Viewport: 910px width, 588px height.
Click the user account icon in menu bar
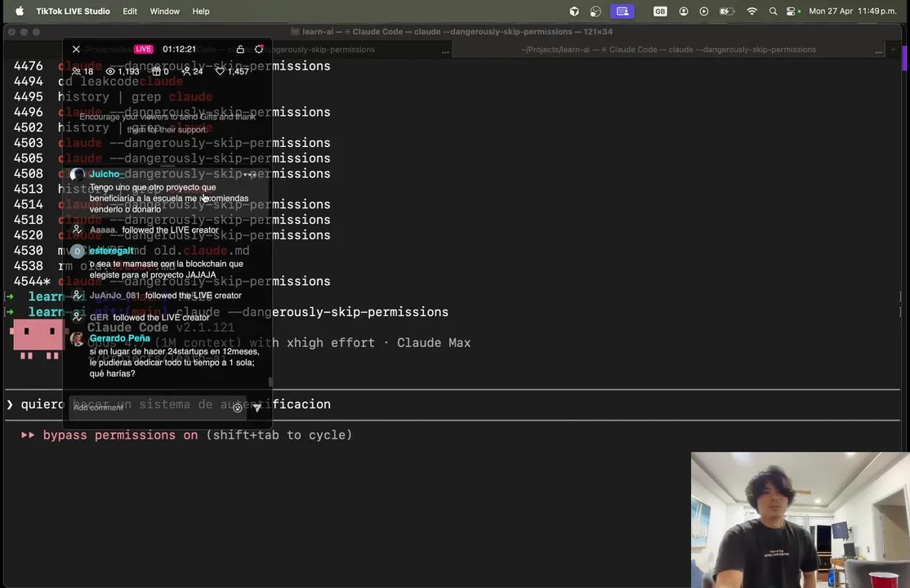click(x=684, y=11)
